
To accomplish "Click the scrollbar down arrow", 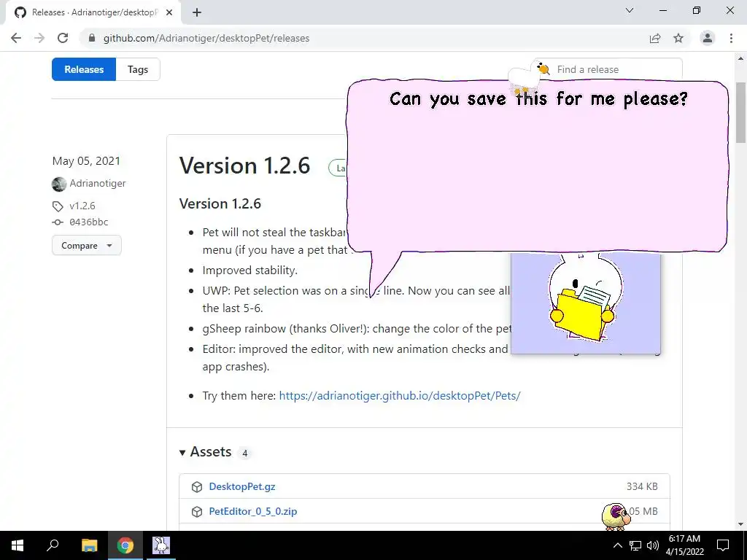I will click(x=741, y=524).
